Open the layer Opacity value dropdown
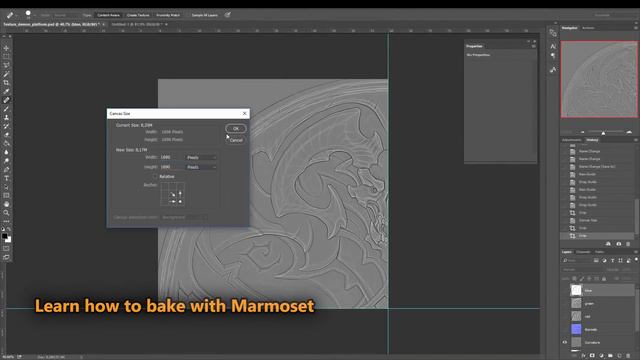This screenshot has height=360, width=640. tap(626, 270)
